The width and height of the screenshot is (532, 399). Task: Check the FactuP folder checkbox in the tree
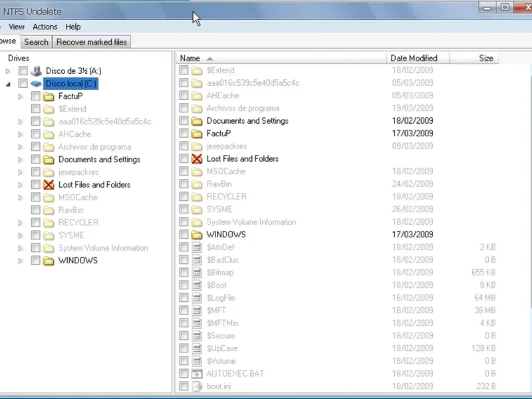click(x=35, y=96)
